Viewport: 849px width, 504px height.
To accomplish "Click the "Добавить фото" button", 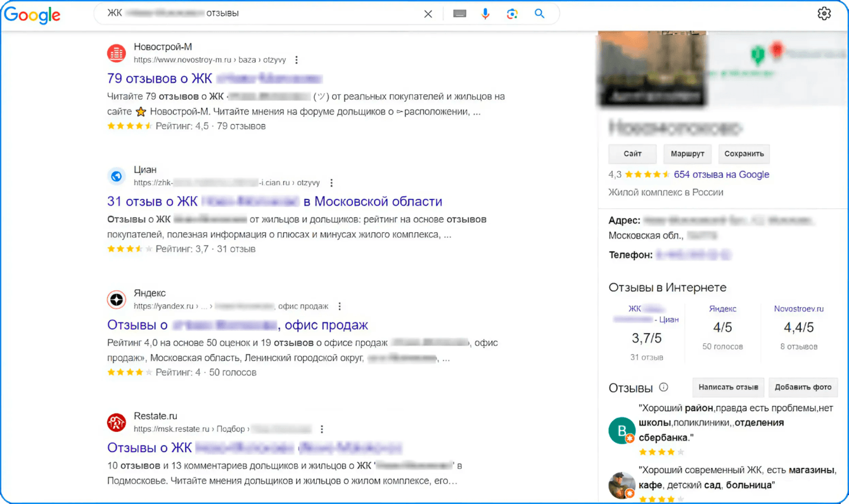I will (x=803, y=387).
